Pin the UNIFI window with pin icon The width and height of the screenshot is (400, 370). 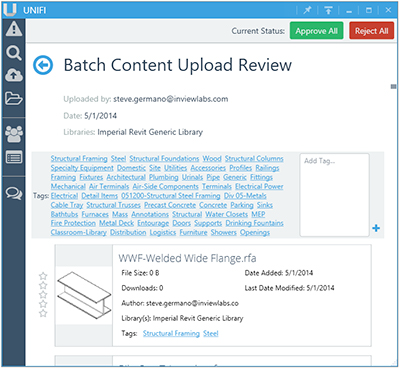[x=307, y=10]
